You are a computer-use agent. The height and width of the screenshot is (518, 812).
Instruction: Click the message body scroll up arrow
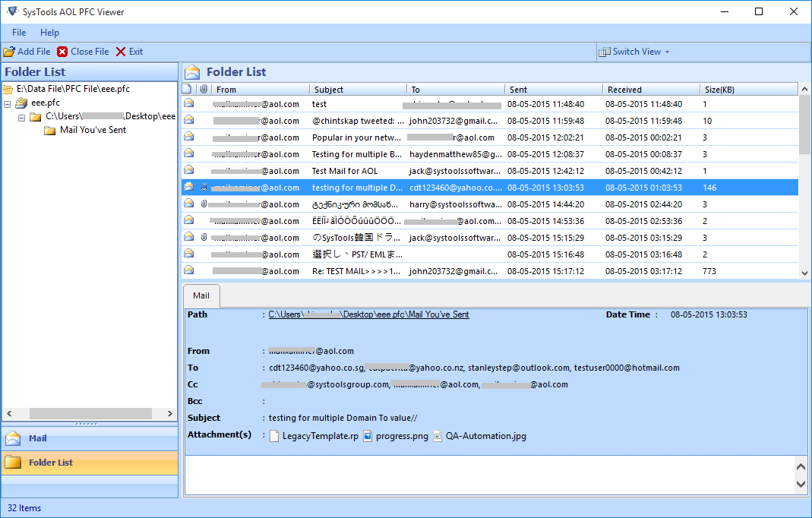pyautogui.click(x=801, y=466)
